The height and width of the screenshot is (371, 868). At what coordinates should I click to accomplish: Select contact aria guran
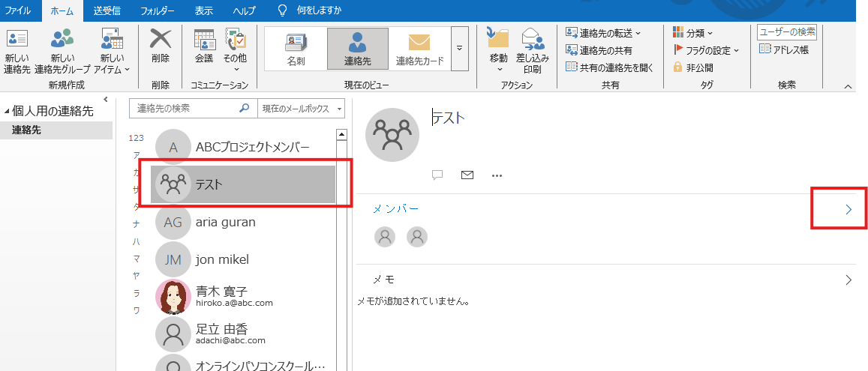click(243, 223)
